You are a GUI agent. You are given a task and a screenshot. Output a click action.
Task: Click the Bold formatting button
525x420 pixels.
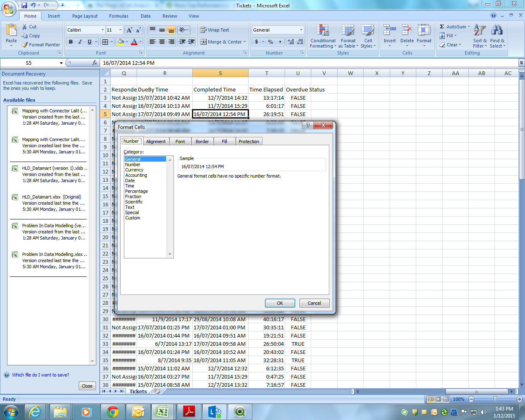[x=71, y=42]
